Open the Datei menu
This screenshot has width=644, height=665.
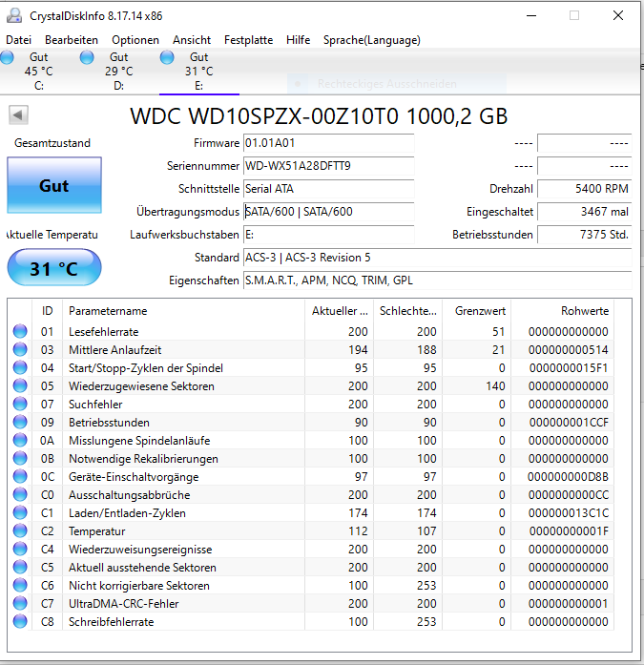click(x=19, y=40)
